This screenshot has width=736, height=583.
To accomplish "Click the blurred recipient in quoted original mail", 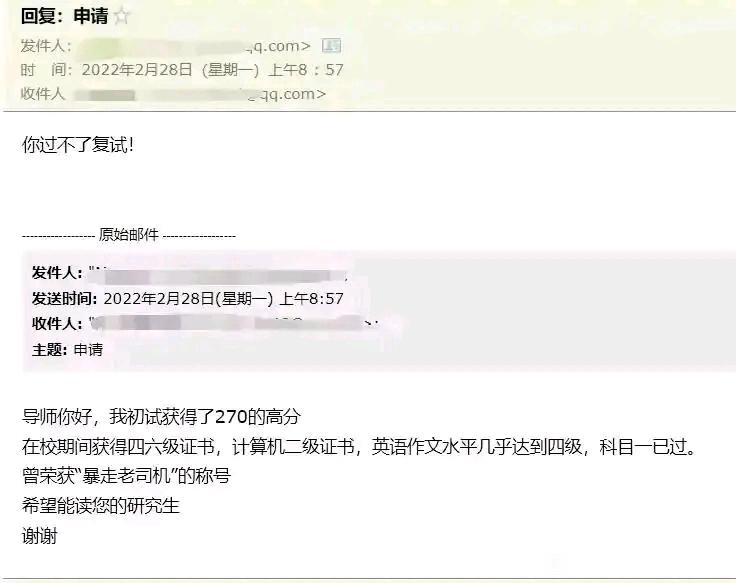I will pyautogui.click(x=233, y=323).
